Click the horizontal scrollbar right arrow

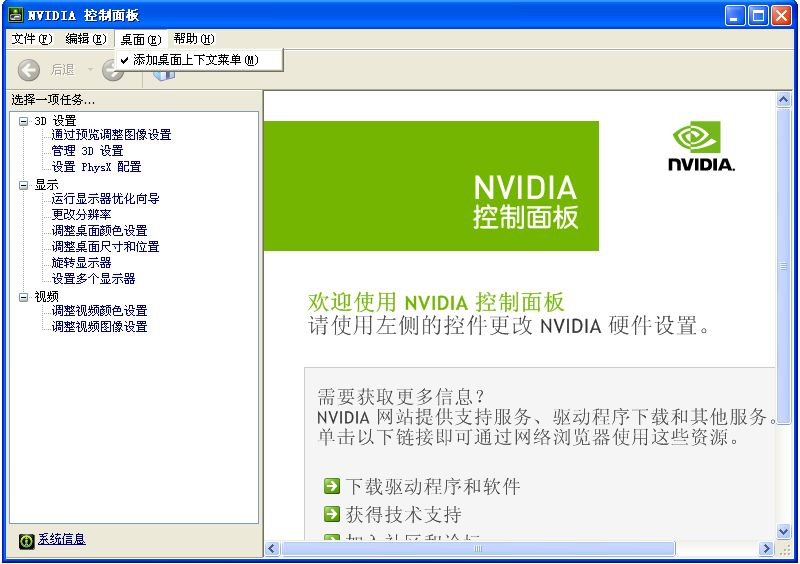(765, 549)
